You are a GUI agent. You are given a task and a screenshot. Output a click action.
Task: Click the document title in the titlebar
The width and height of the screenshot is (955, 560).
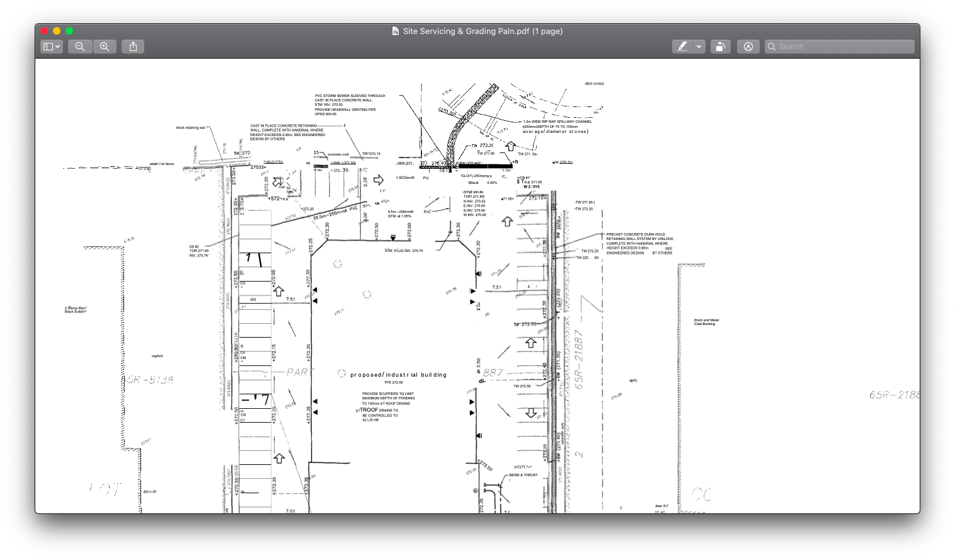point(477,30)
